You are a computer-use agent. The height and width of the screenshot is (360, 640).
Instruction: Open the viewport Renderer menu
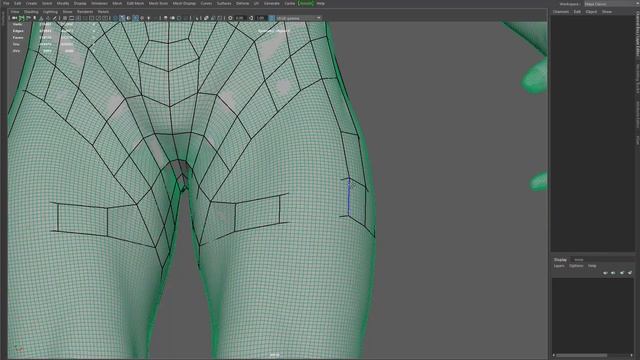85,12
